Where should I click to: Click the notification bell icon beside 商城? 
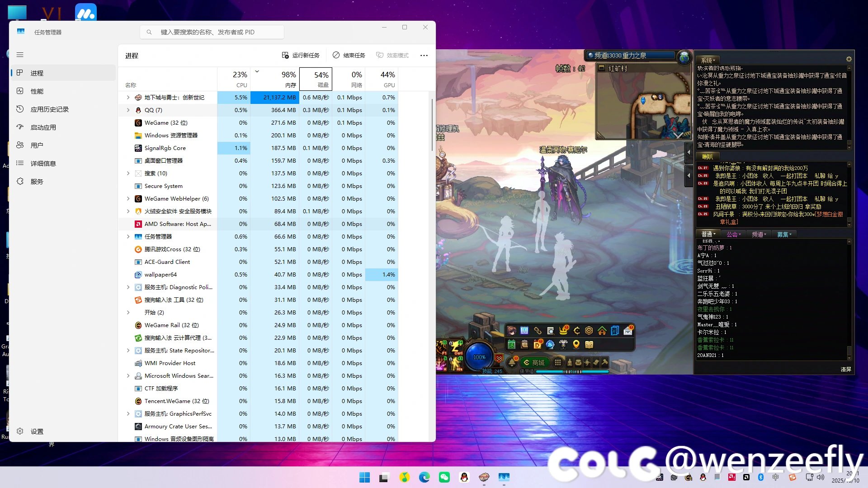click(x=512, y=362)
